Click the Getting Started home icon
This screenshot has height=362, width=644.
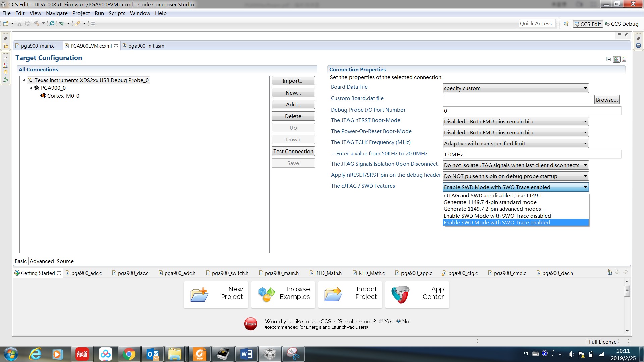(x=610, y=272)
